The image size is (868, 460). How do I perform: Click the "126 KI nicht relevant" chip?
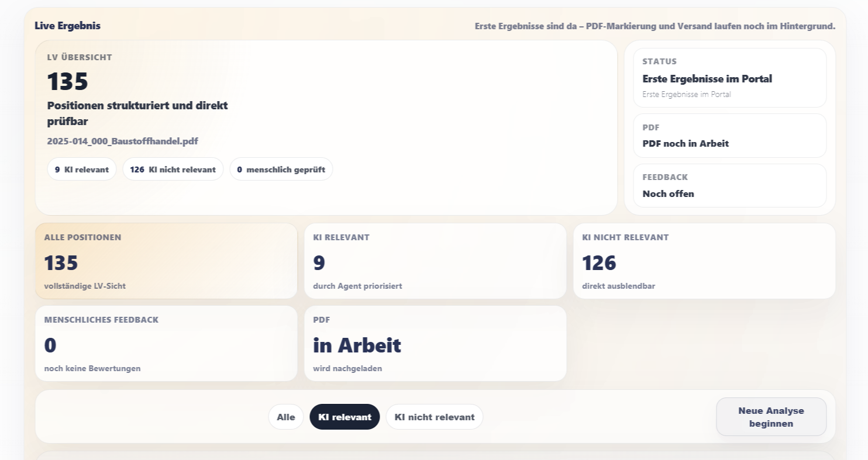tap(173, 170)
